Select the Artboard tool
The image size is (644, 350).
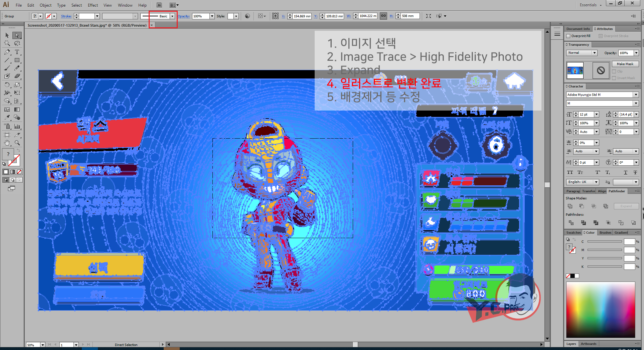point(7,135)
